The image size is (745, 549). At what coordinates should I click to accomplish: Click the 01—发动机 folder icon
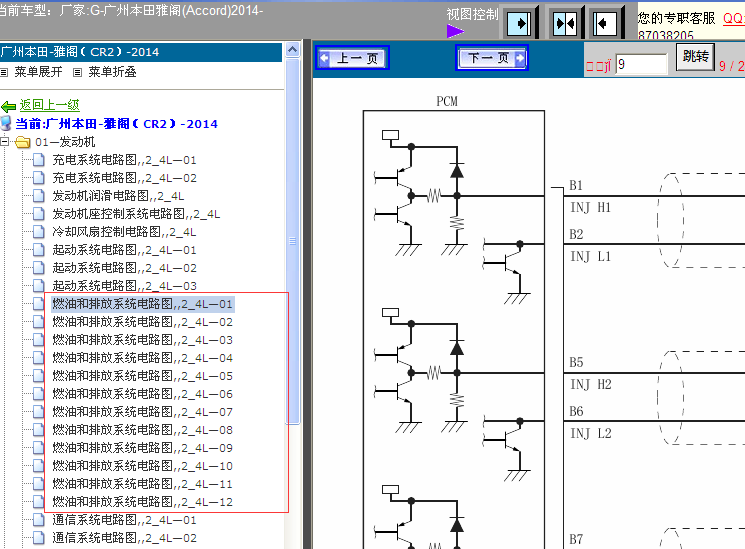pos(22,142)
